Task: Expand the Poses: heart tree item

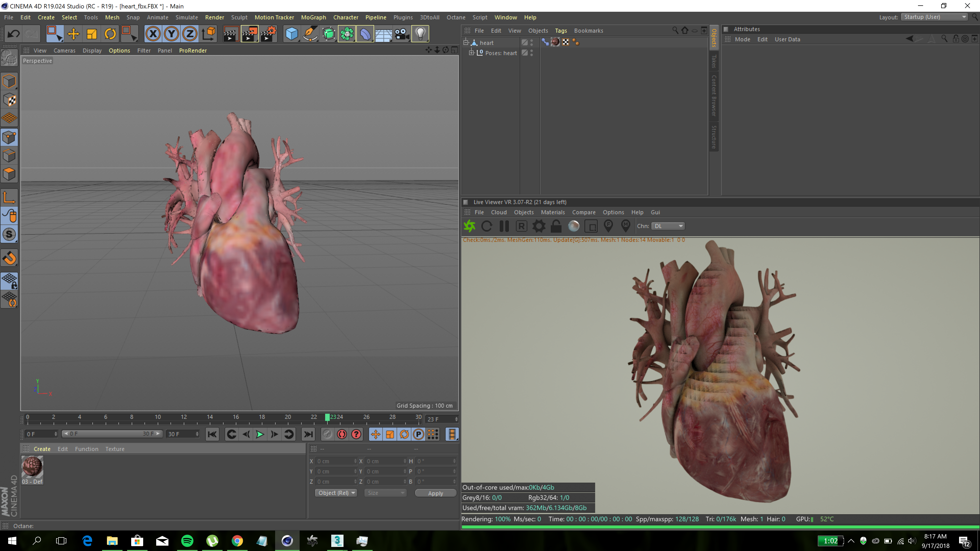Action: [x=471, y=53]
